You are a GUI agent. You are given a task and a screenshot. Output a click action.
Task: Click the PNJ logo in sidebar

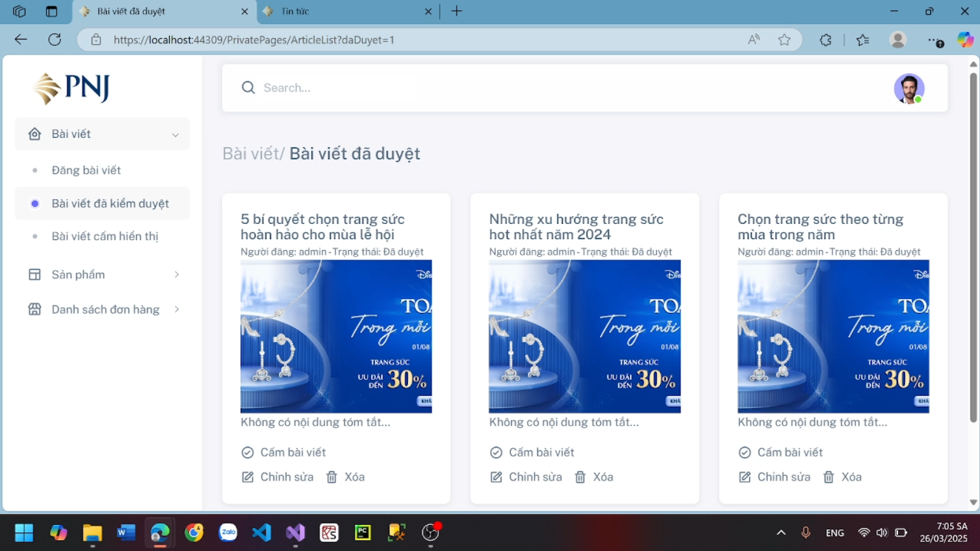[71, 88]
